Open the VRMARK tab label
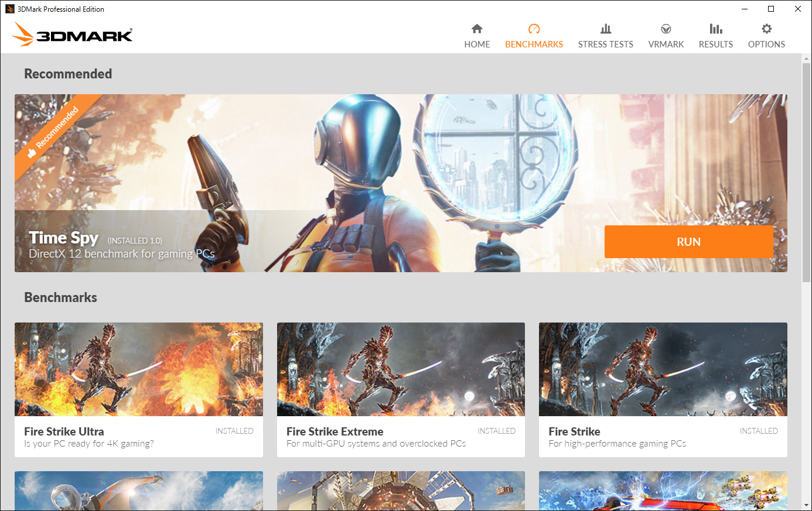This screenshot has height=511, width=812. (x=666, y=44)
